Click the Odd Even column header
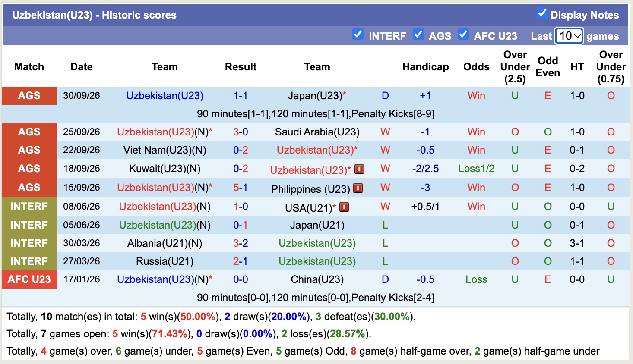This screenshot has height=364, width=633. [x=548, y=67]
